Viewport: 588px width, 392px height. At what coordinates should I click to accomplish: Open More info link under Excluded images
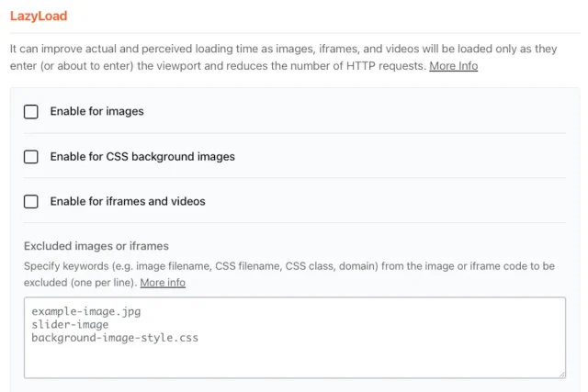(x=163, y=283)
